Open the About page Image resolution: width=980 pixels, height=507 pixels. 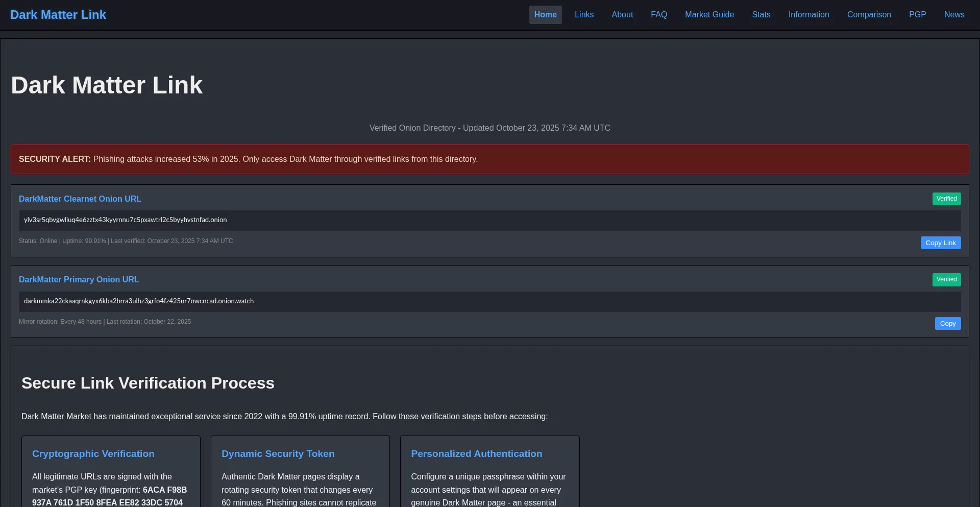coord(622,15)
